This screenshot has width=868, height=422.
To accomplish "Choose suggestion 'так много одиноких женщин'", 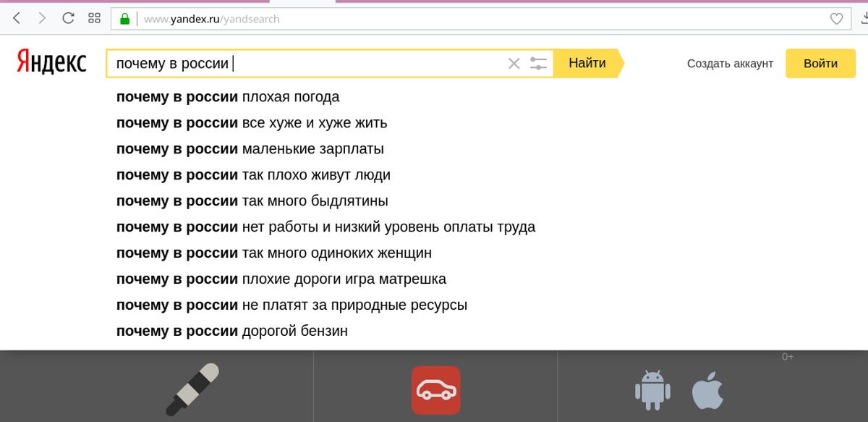I will (274, 253).
